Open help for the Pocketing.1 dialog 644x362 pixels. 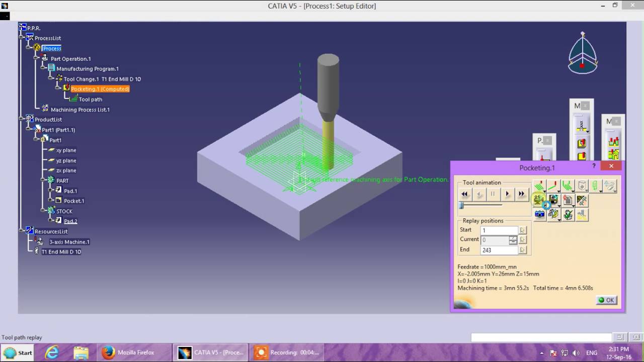pos(594,166)
